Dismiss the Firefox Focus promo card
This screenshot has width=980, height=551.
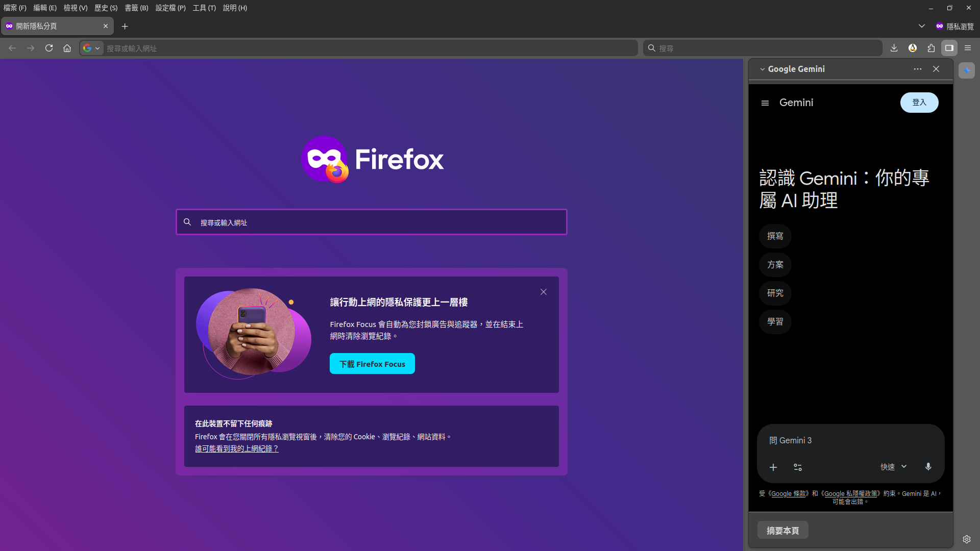pos(544,292)
